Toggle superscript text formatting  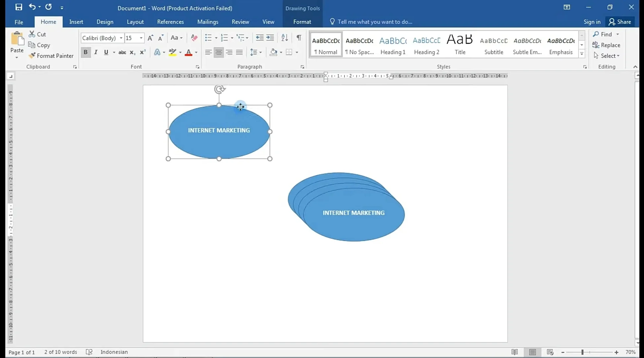(143, 52)
